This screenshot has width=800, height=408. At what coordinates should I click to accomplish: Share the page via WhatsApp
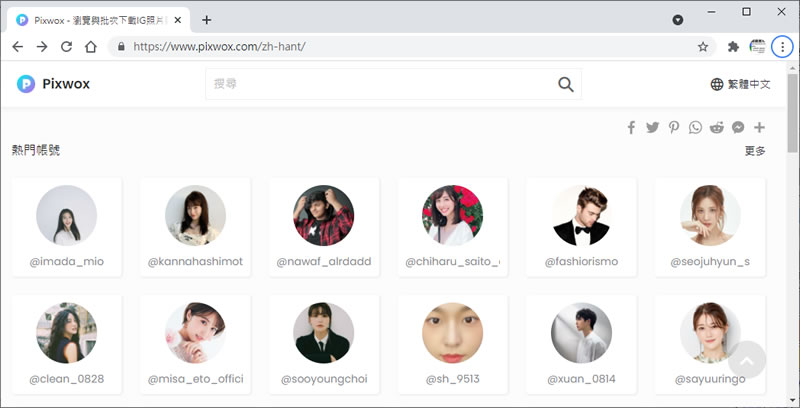coord(695,128)
